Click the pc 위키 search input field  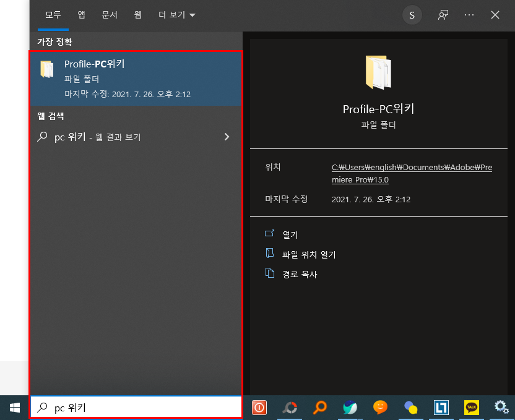136,407
